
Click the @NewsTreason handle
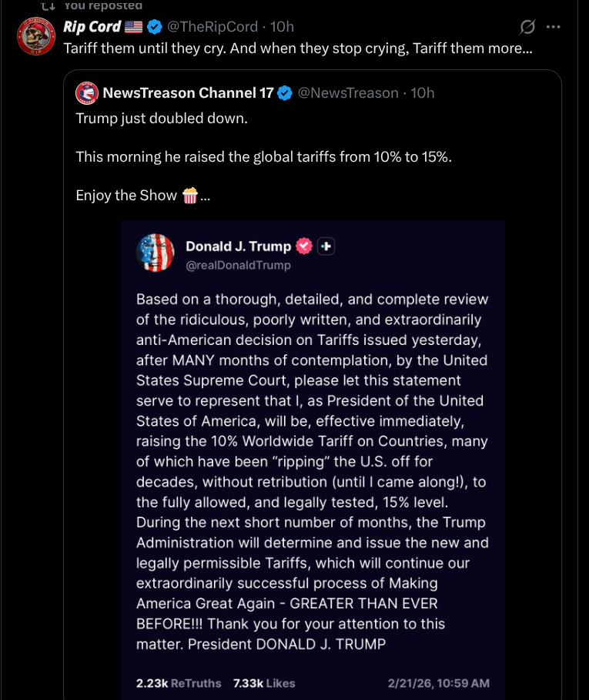(x=348, y=93)
